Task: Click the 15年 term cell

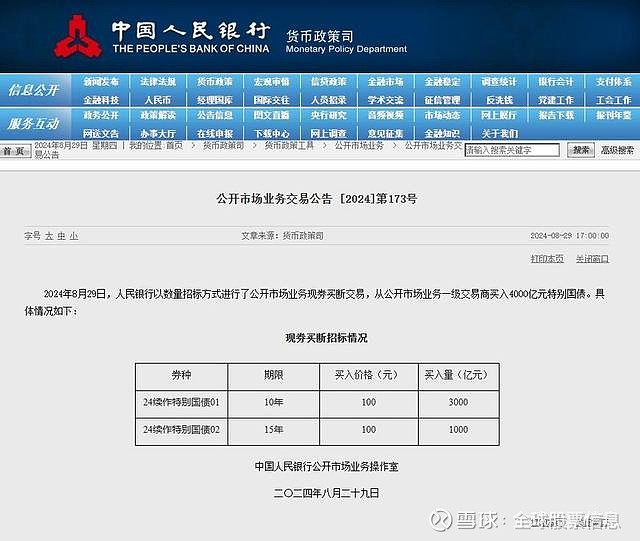Action: (x=273, y=430)
